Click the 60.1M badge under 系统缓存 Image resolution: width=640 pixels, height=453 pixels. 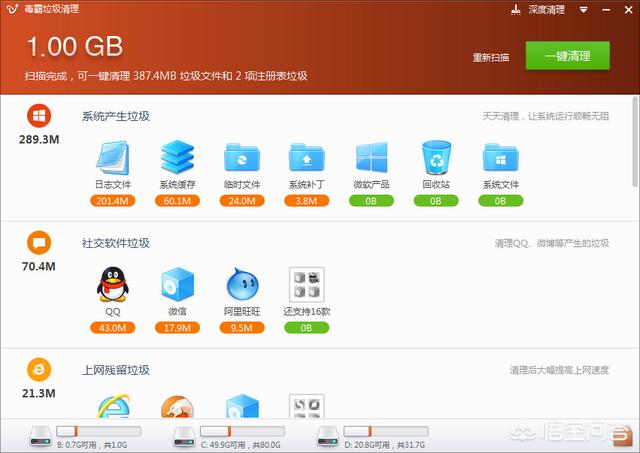(177, 201)
